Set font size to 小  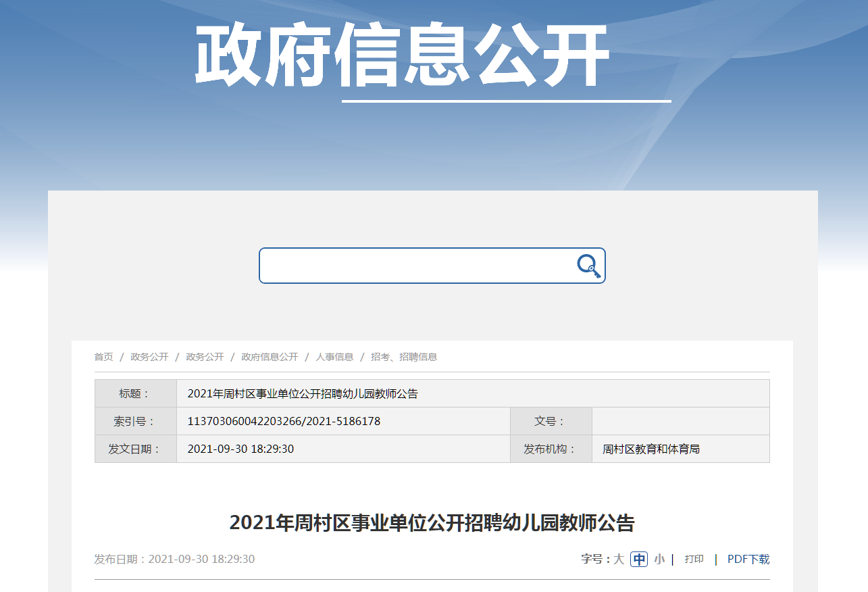tap(659, 560)
